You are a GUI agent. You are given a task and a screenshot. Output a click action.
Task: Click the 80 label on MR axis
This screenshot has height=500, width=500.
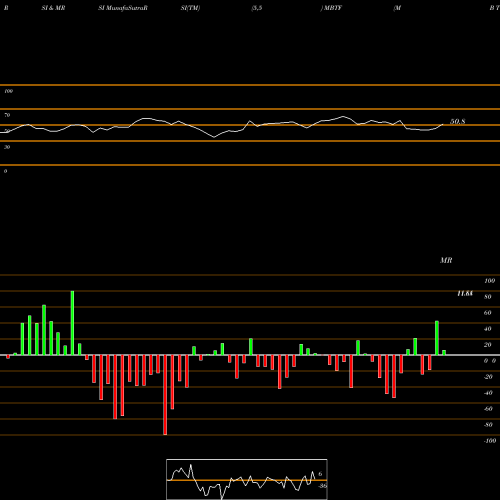coord(488,297)
